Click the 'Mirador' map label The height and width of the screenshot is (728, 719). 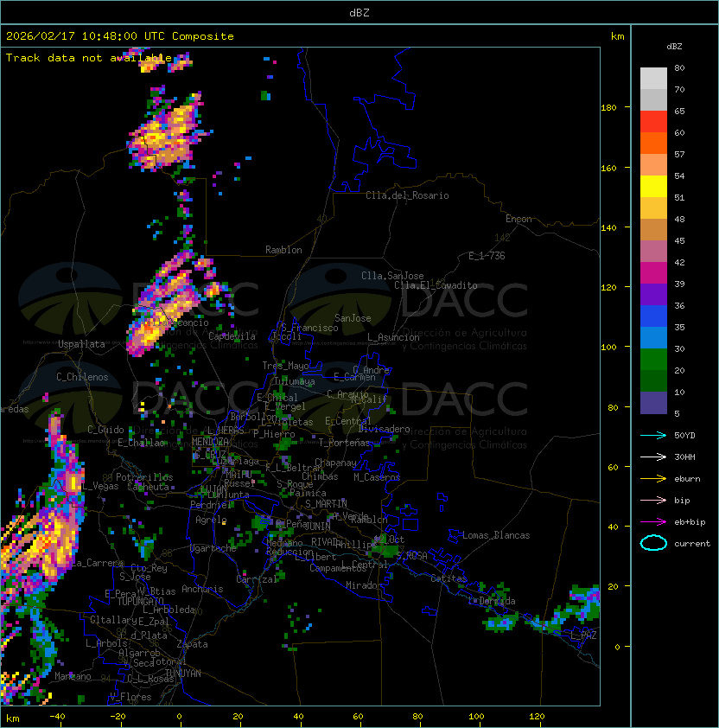point(365,585)
